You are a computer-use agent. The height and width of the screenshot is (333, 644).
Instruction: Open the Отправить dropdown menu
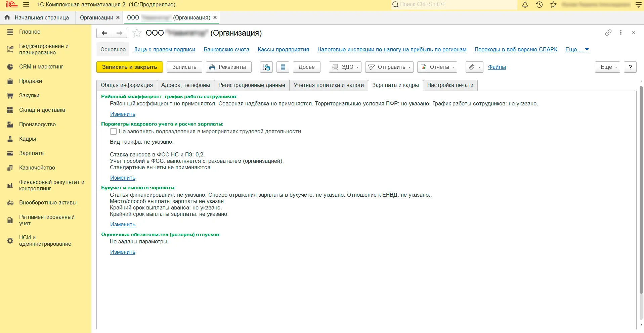click(389, 67)
